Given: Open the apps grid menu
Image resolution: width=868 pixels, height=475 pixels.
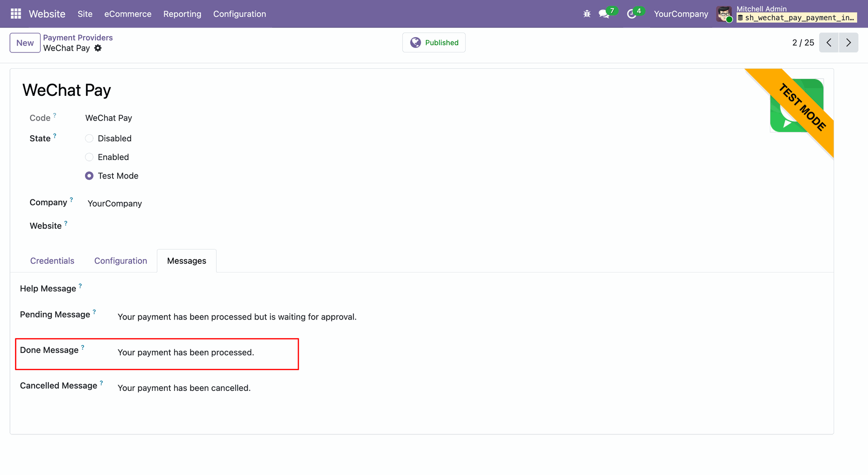Looking at the screenshot, I should click(16, 14).
